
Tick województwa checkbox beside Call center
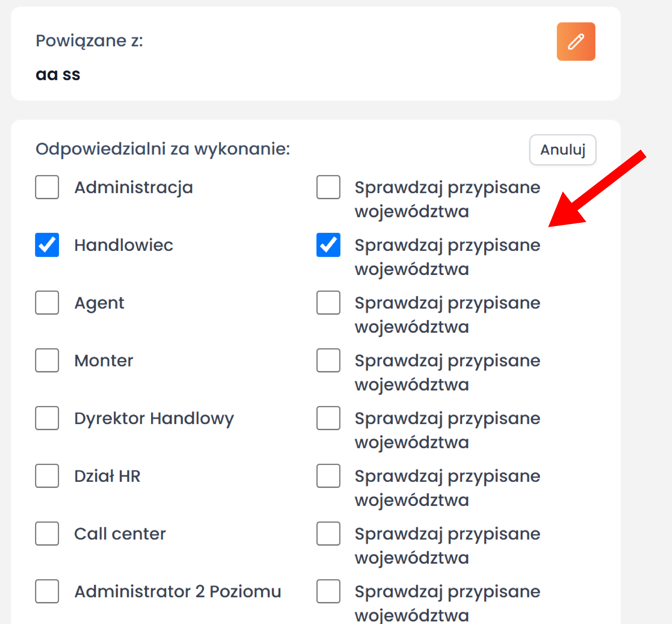[328, 533]
